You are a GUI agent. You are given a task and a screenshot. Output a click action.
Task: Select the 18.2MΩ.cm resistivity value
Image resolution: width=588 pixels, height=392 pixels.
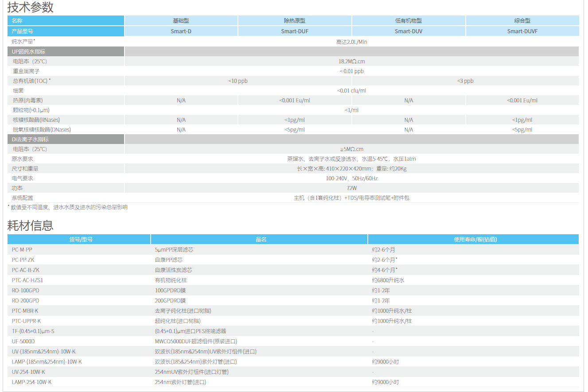[x=352, y=62]
